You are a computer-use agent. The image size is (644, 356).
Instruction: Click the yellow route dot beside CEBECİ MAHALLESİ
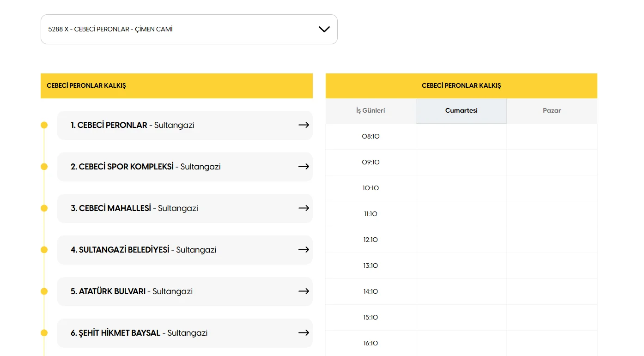44,208
